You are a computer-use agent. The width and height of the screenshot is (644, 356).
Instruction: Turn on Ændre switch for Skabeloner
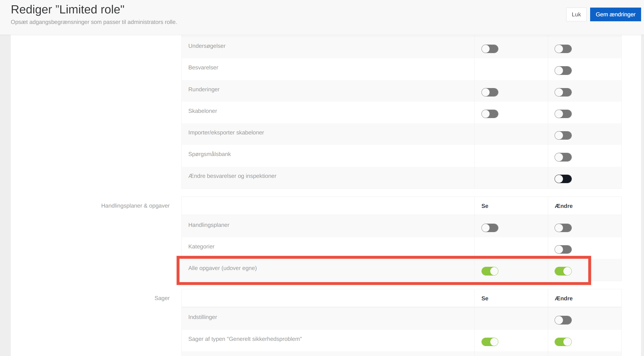(563, 114)
